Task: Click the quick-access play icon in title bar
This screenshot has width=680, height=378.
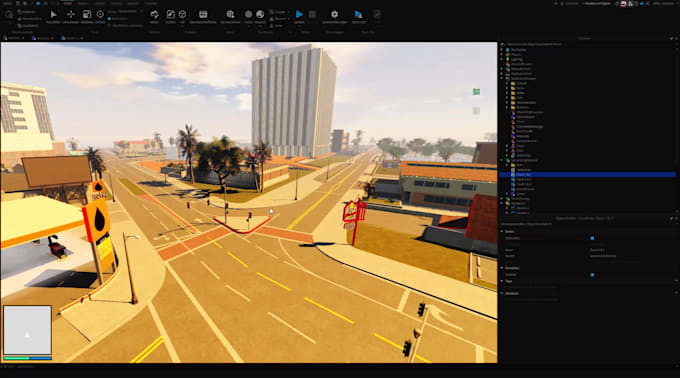Action: point(38,3)
